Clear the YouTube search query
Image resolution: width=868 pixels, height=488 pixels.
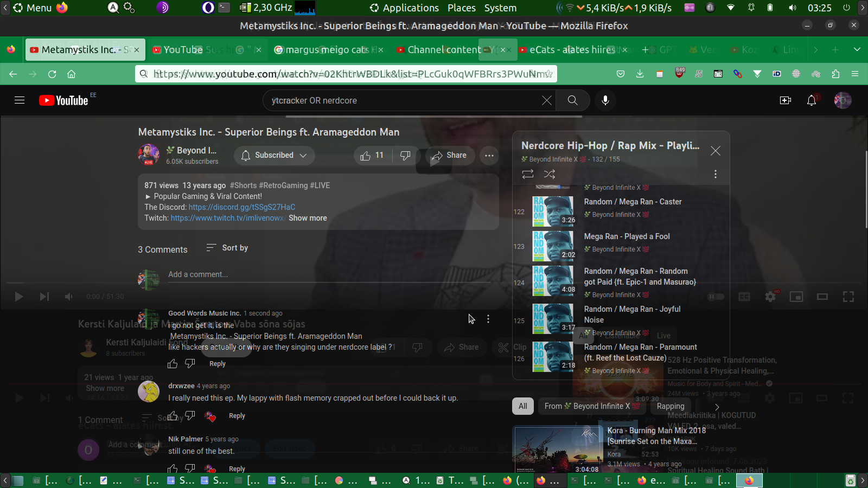pyautogui.click(x=547, y=100)
